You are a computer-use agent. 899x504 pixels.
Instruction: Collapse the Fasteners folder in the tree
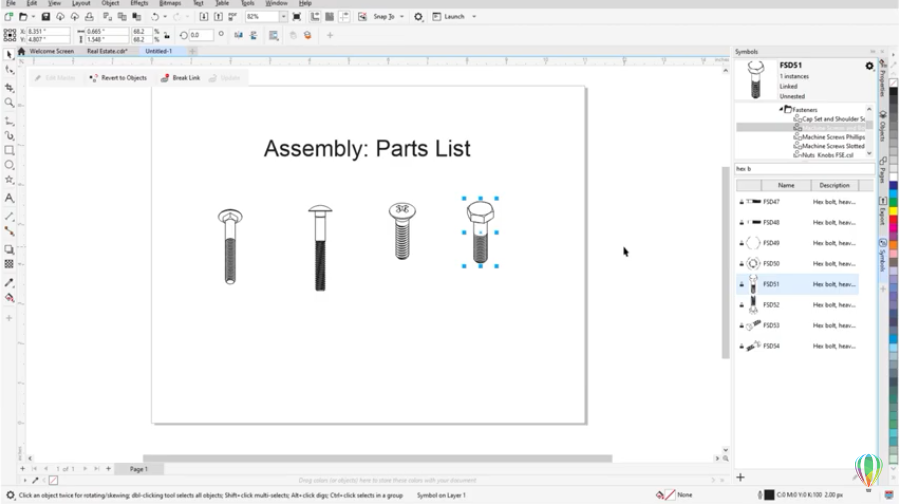(x=781, y=109)
